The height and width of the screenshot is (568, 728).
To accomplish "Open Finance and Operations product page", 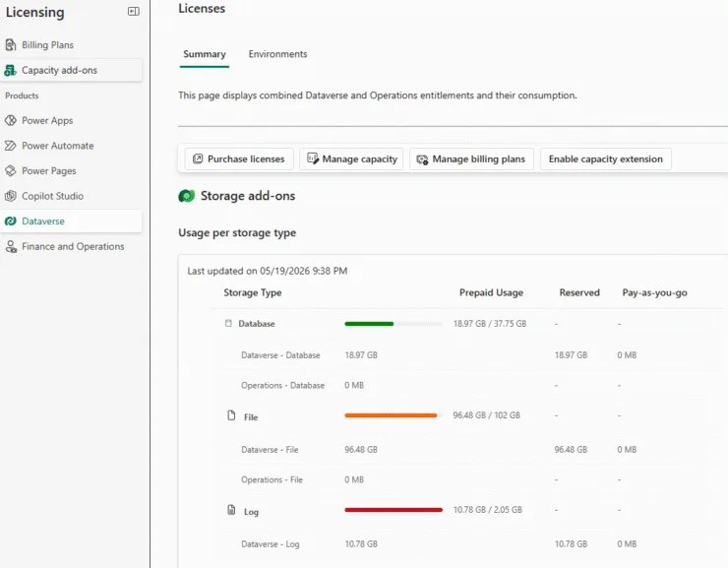I will point(71,246).
